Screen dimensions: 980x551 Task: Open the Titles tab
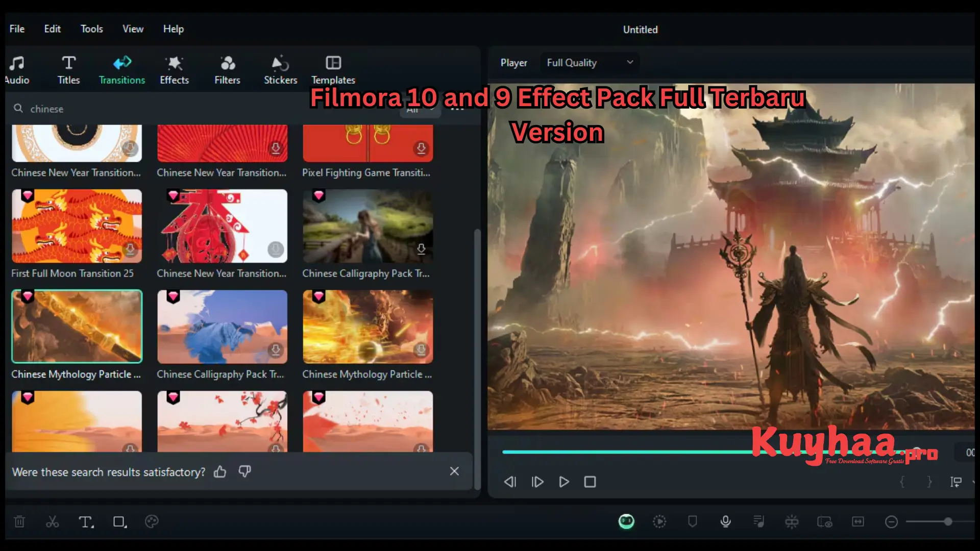(68, 70)
